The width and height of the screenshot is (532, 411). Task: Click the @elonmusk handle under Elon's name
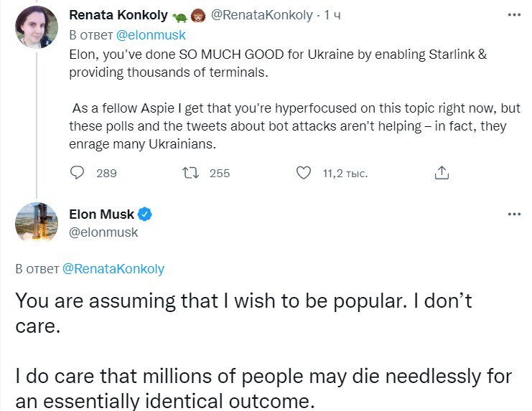pyautogui.click(x=103, y=232)
